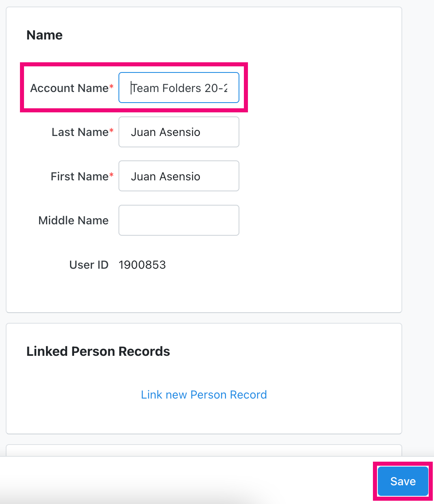This screenshot has width=434, height=504.
Task: Click the Account Name input field
Action: click(178, 88)
